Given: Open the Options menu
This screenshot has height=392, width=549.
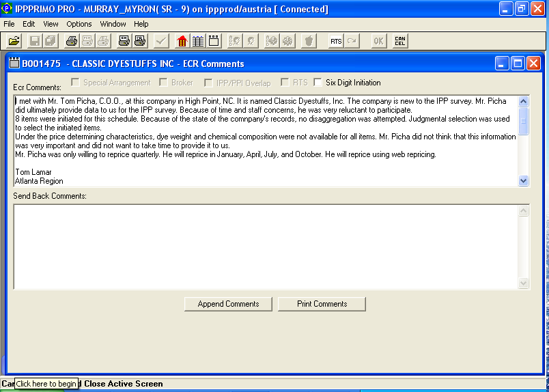Looking at the screenshot, I should click(x=79, y=24).
